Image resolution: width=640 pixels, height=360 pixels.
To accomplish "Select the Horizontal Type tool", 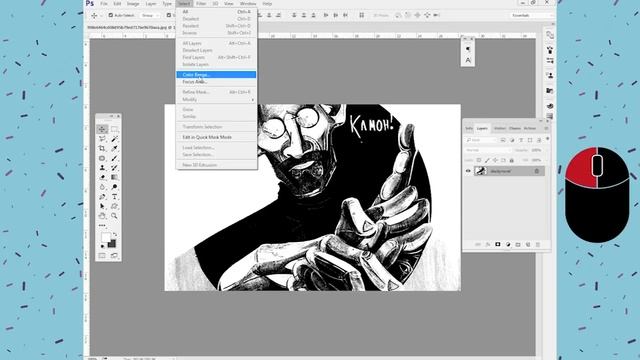I will 114,196.
